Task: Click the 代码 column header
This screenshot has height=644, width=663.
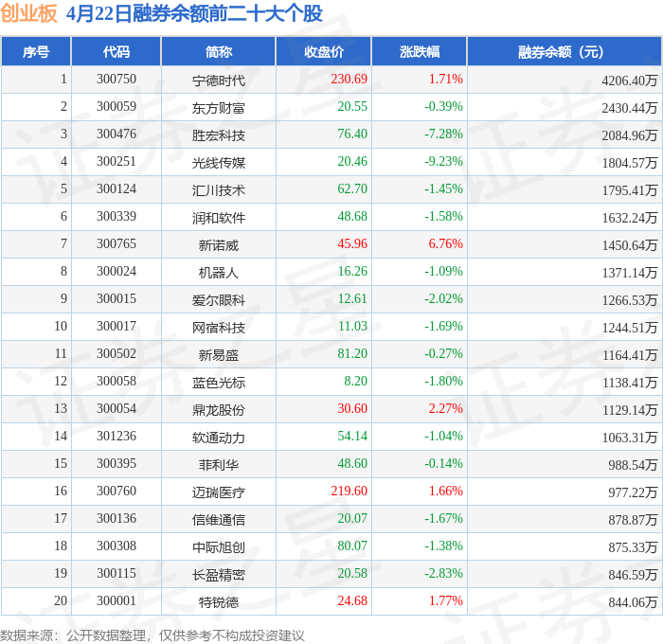Action: (x=116, y=51)
